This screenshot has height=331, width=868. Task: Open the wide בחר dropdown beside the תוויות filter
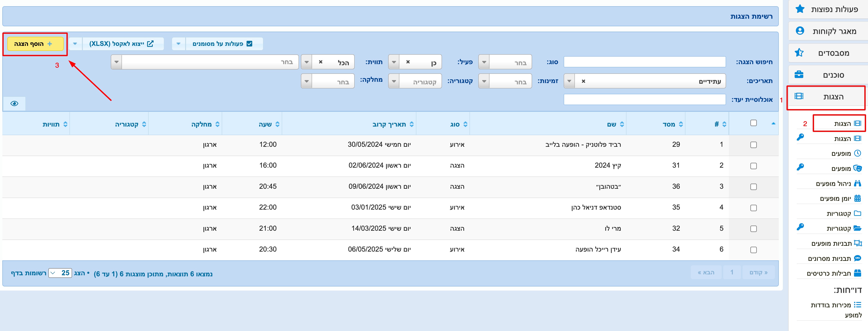[205, 62]
